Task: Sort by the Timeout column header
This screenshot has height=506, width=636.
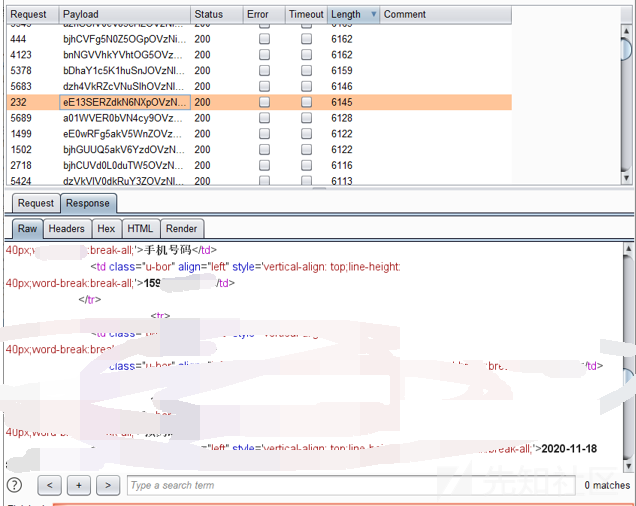Action: (306, 14)
